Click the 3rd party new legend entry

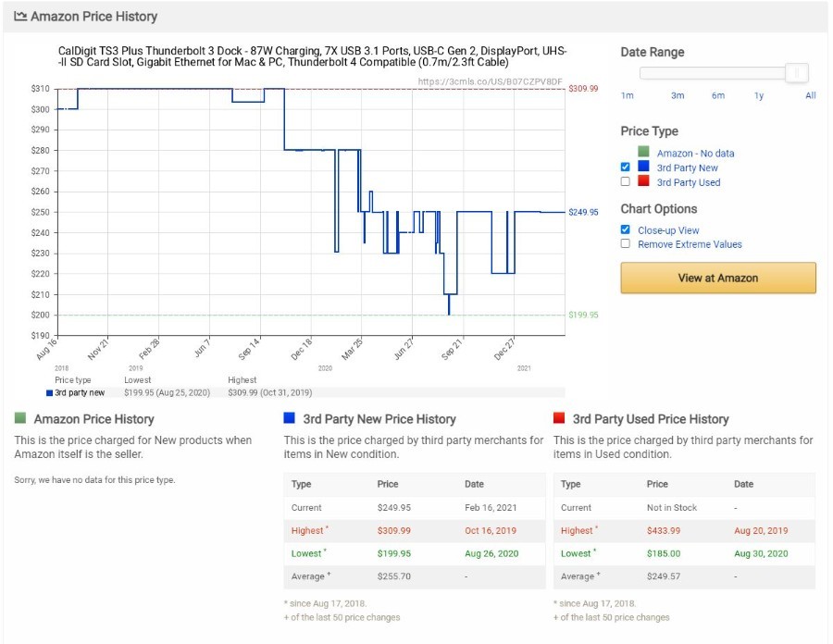tap(76, 393)
